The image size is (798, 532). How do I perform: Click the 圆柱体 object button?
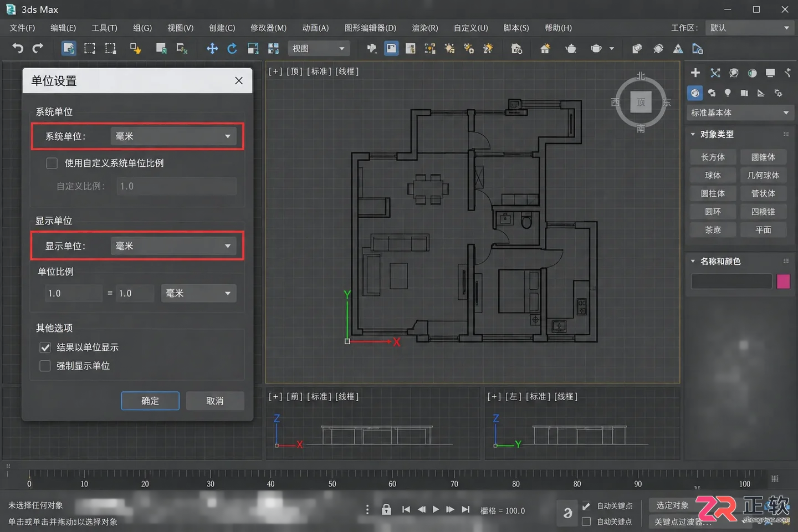click(x=713, y=193)
